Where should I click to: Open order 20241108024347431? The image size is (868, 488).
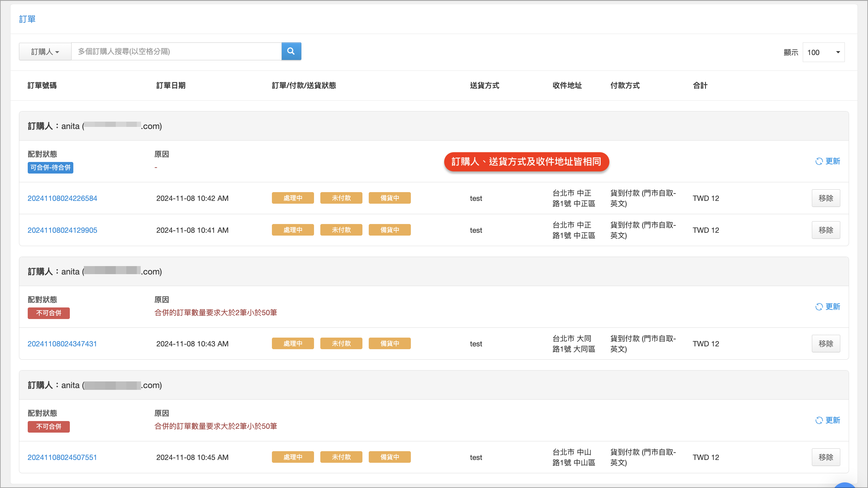tap(62, 344)
